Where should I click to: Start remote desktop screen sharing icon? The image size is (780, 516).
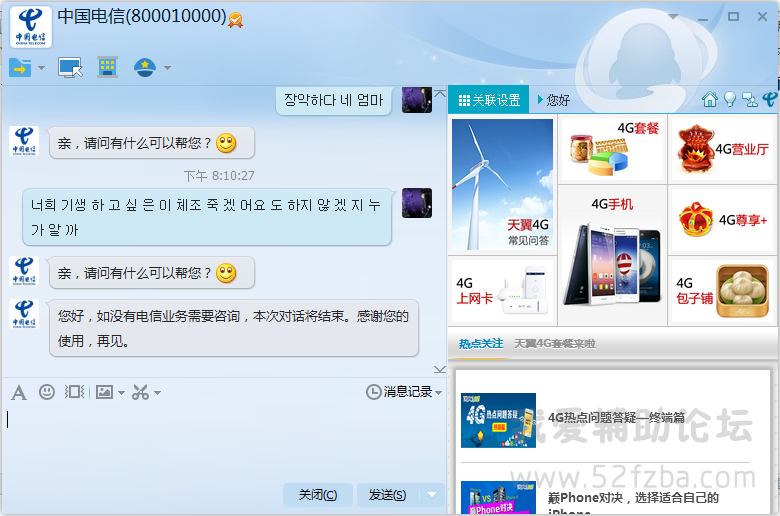70,67
